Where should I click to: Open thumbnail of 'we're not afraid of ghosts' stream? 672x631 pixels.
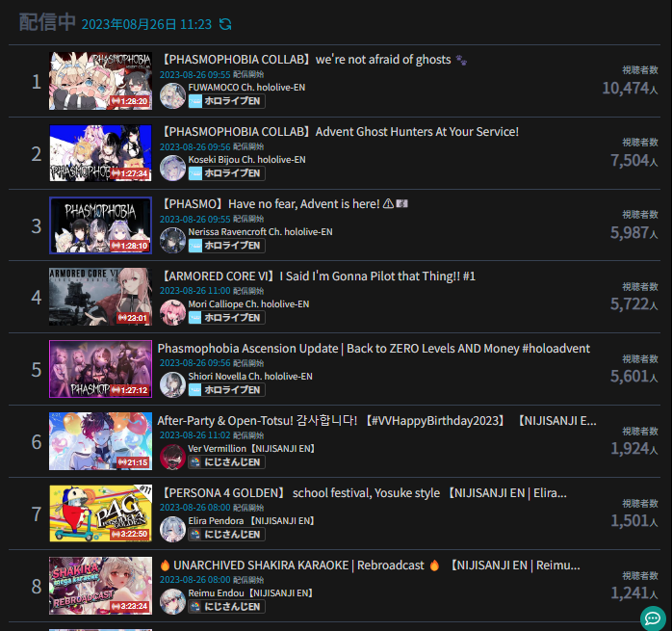click(x=100, y=81)
